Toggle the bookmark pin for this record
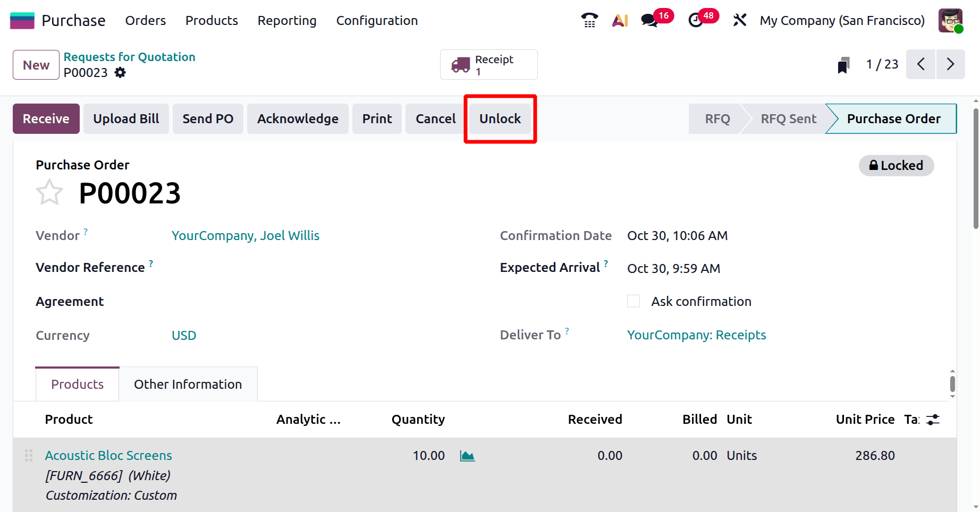This screenshot has width=980, height=512. 843,64
